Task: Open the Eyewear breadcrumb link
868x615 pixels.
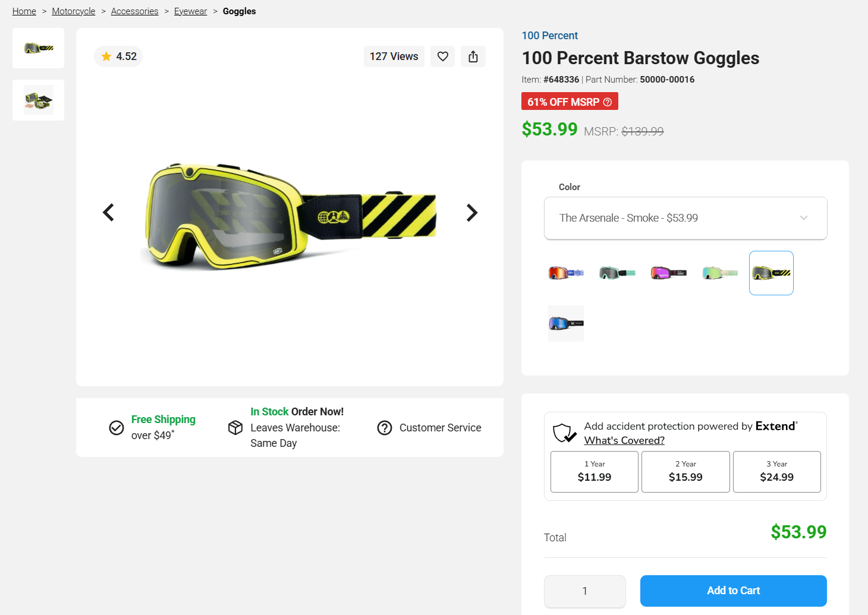Action: click(191, 11)
